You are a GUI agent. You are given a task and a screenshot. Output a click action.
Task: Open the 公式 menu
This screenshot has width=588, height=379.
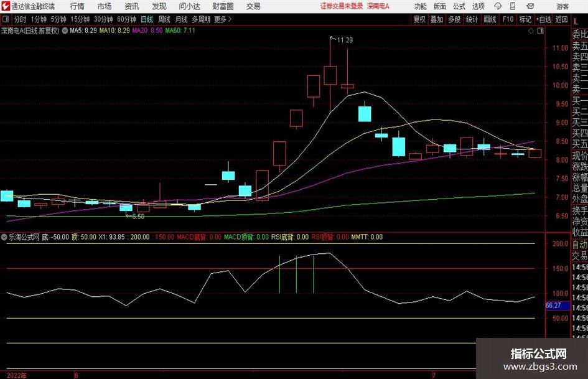click(x=459, y=6)
